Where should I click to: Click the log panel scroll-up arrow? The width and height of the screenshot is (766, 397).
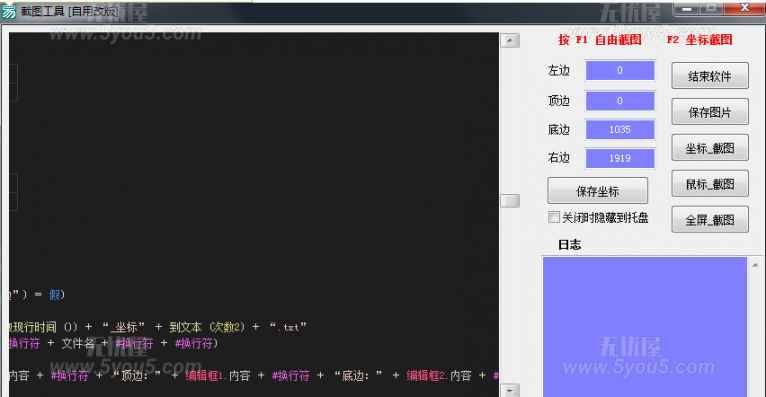point(755,265)
